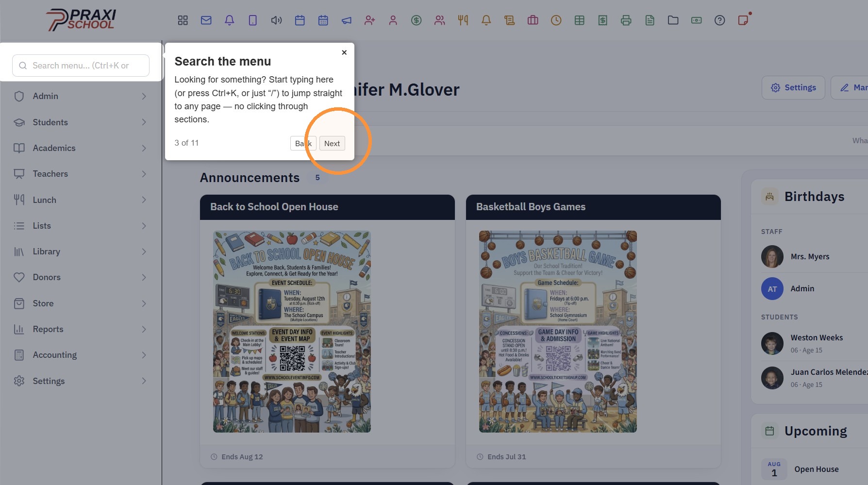Expand the Donors section chevron
Image resolution: width=868 pixels, height=485 pixels.
(144, 277)
